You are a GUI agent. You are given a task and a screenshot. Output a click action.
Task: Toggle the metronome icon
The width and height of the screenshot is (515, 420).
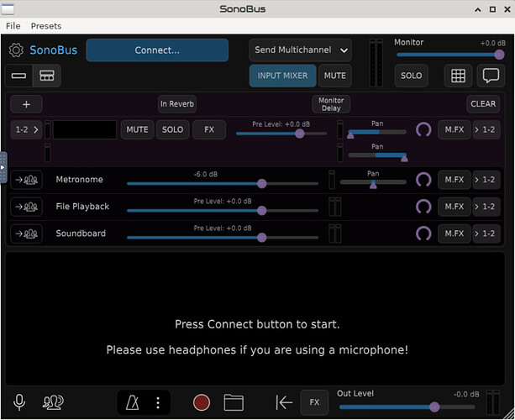(133, 402)
